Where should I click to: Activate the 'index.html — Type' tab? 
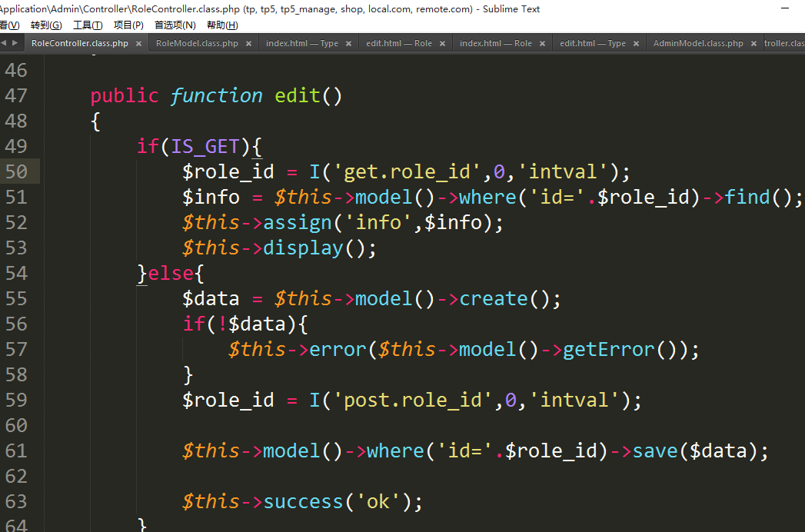[x=301, y=44]
